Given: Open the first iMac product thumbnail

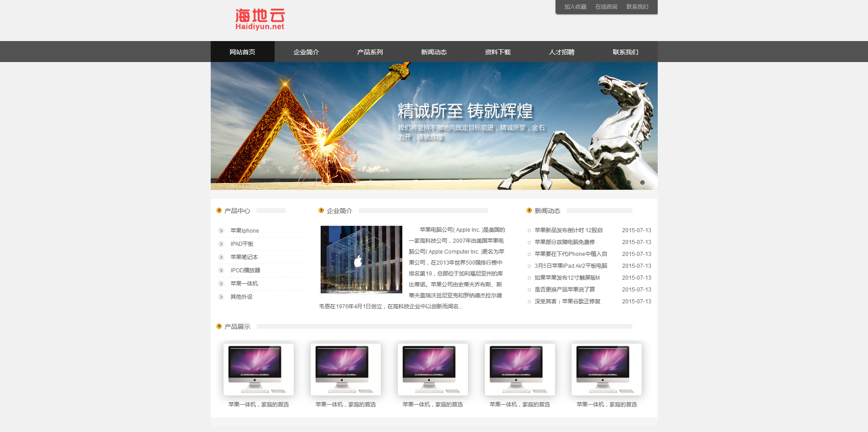Looking at the screenshot, I should 259,370.
